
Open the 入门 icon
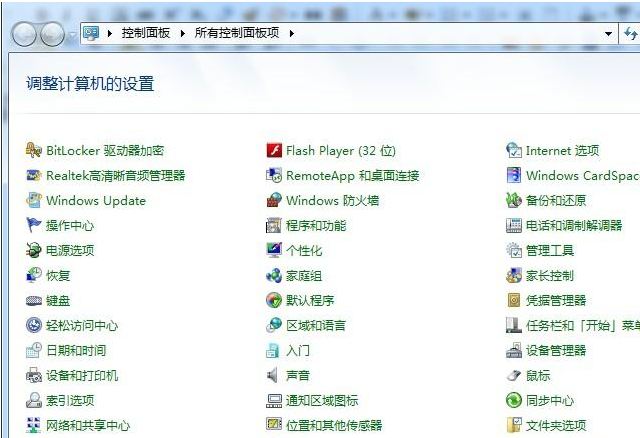[x=273, y=350]
